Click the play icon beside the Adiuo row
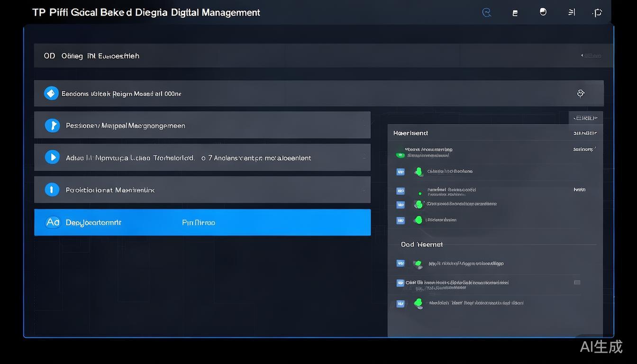This screenshot has width=637, height=364. click(52, 157)
